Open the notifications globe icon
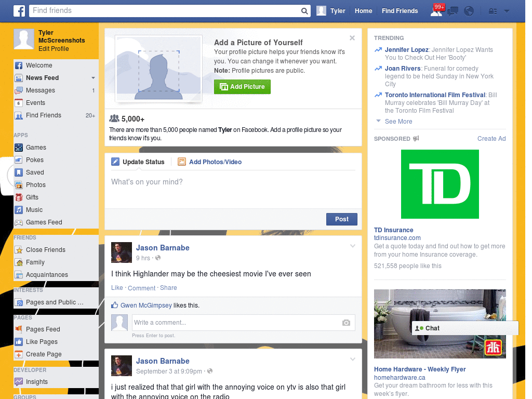 [468, 10]
